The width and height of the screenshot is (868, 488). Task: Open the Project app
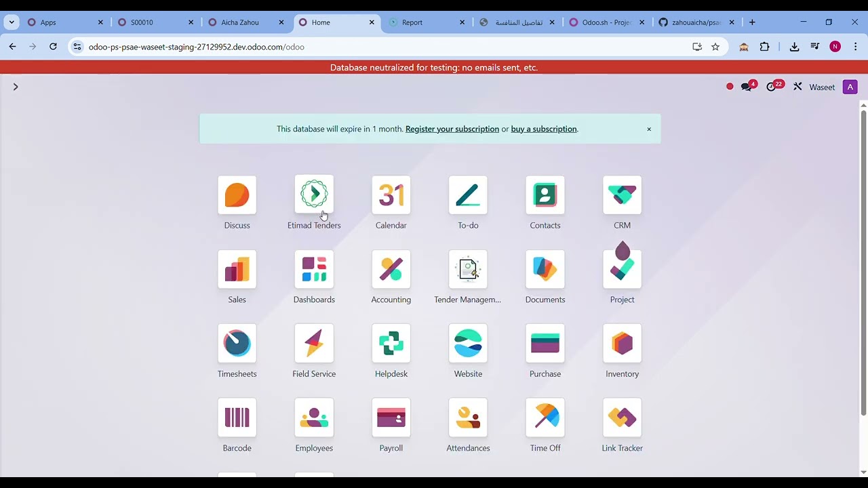click(x=622, y=269)
